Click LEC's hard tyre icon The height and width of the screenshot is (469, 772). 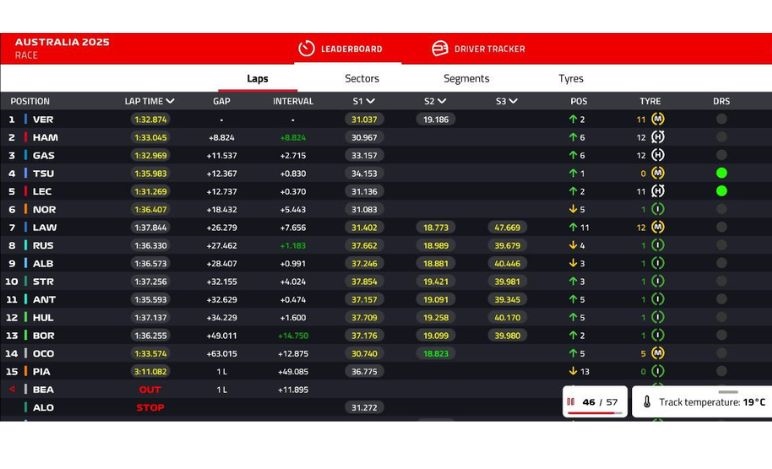point(658,191)
